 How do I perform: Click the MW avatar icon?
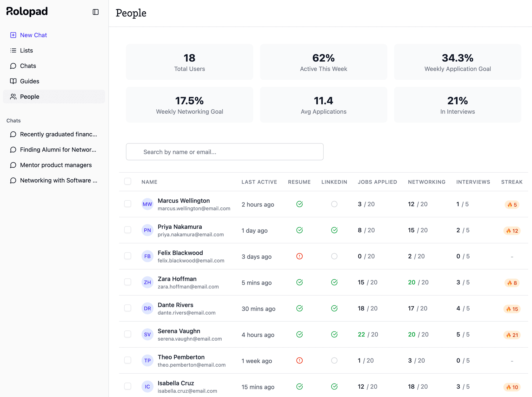click(x=147, y=204)
